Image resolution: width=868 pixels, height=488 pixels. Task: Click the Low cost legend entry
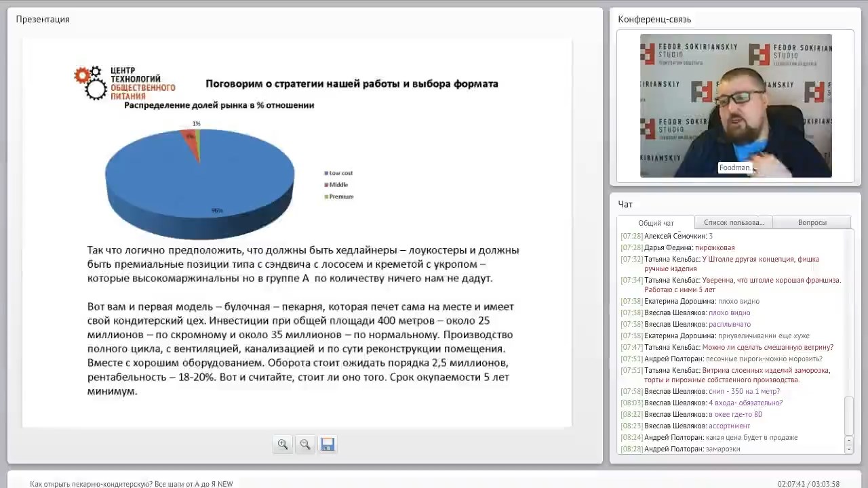[338, 173]
